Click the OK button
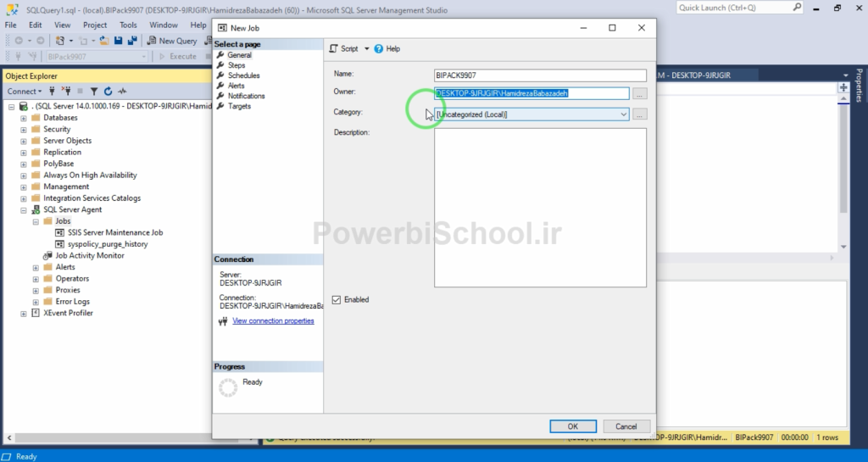Screen dimensions: 868x462 (573, 426)
